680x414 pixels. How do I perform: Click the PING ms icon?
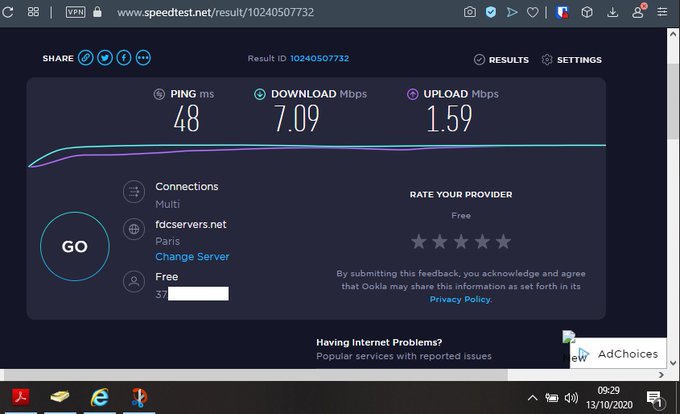[159, 94]
